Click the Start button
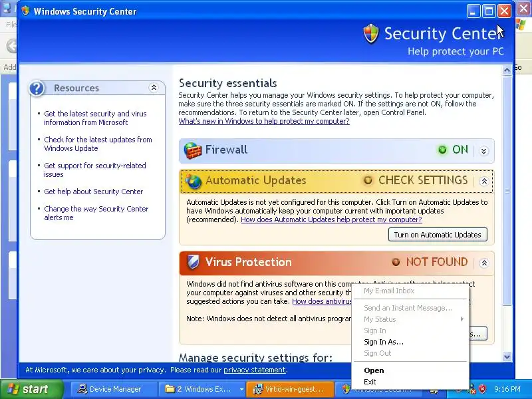 (31, 389)
